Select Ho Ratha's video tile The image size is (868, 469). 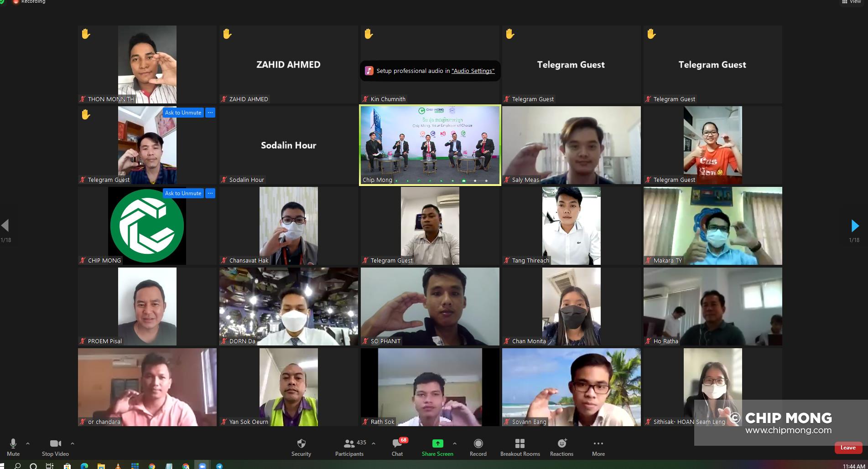[x=713, y=306]
